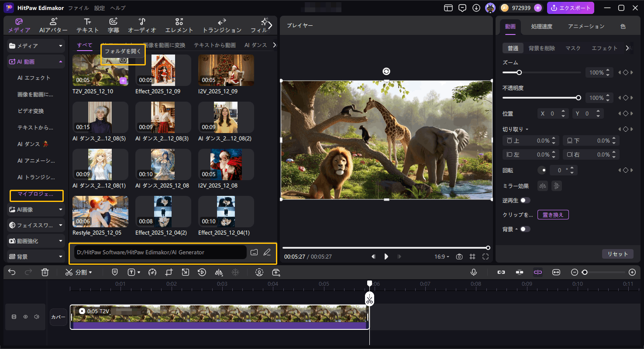Click the trash delete icon
The height and width of the screenshot is (349, 644).
tap(45, 272)
